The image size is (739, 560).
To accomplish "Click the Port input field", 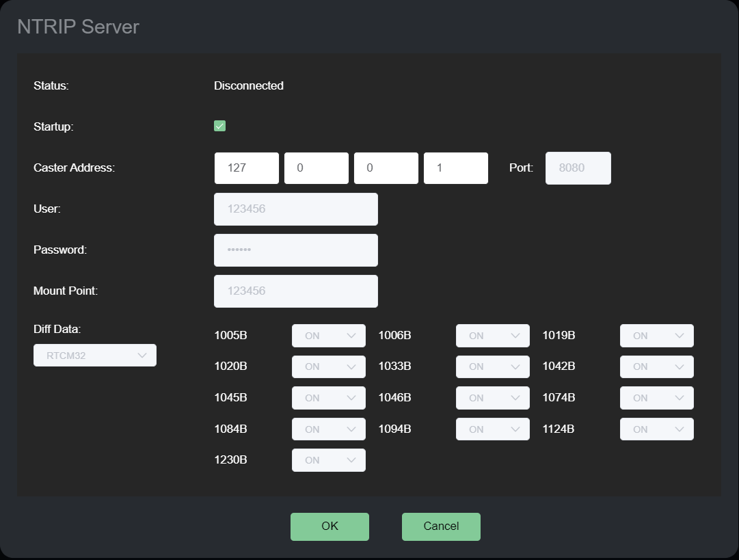I will point(578,168).
